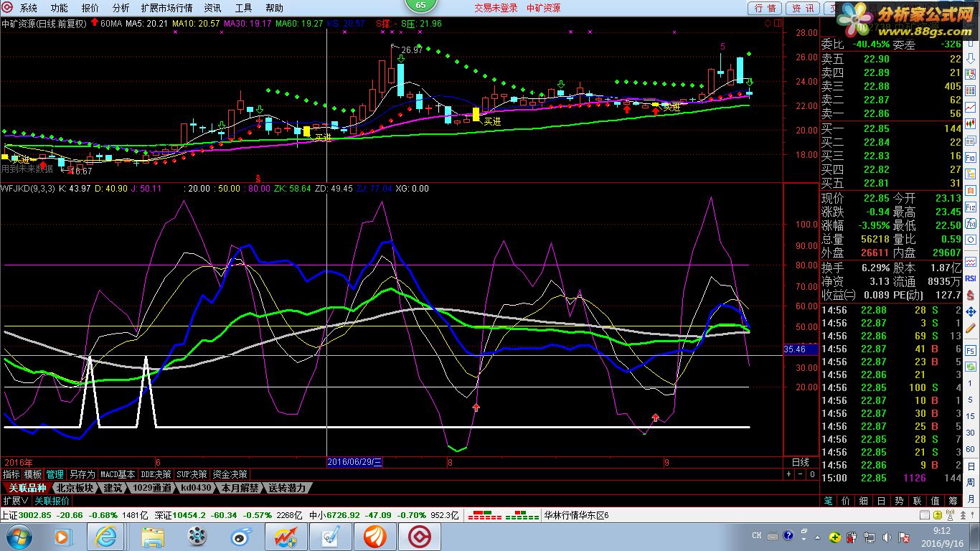Select the blue four-way move arrows icon
Viewport: 980px width, 551px height.
(x=971, y=311)
